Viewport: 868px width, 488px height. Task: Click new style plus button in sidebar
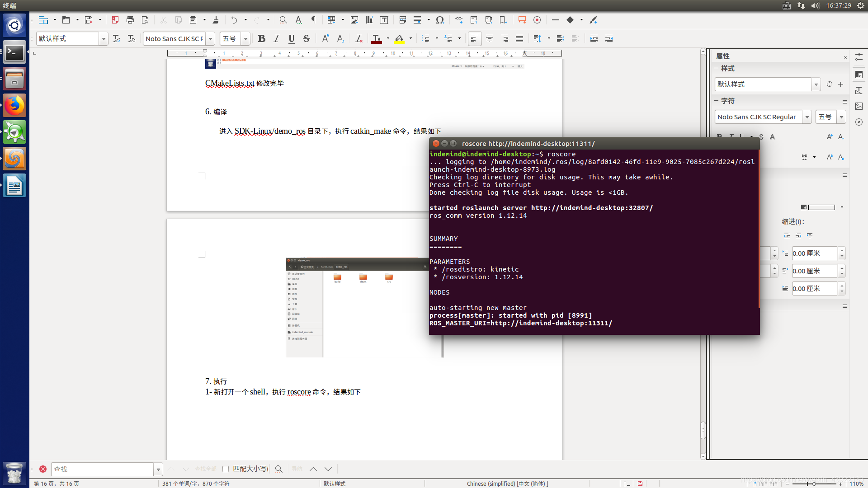[840, 84]
